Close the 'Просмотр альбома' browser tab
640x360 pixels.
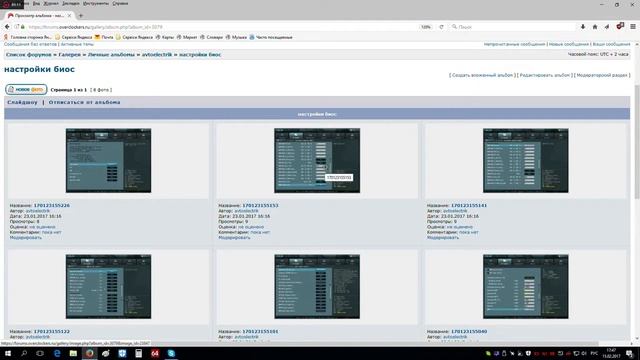69,16
